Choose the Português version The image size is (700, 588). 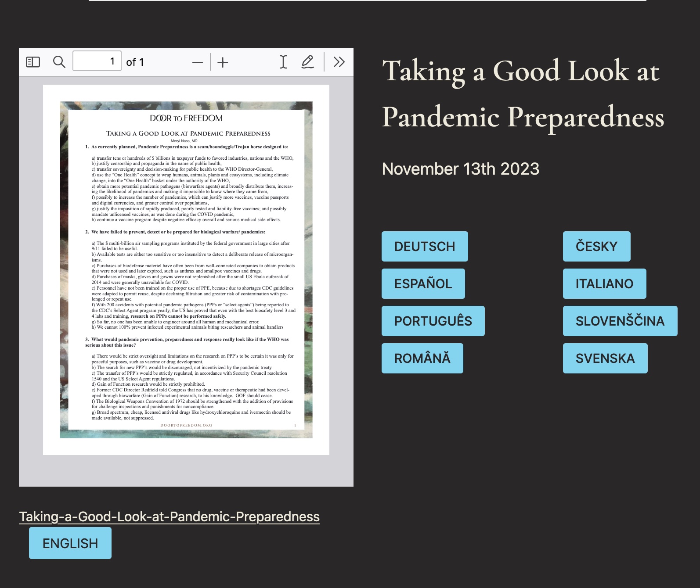(x=433, y=321)
